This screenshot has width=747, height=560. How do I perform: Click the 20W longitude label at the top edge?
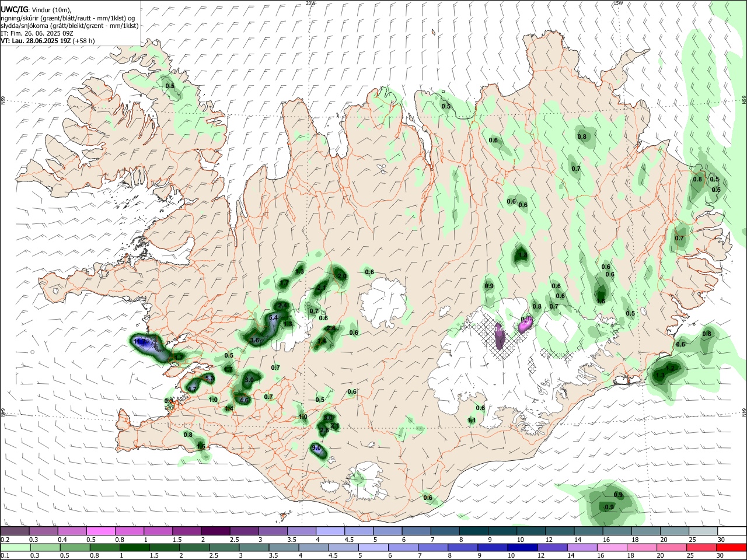click(x=310, y=3)
